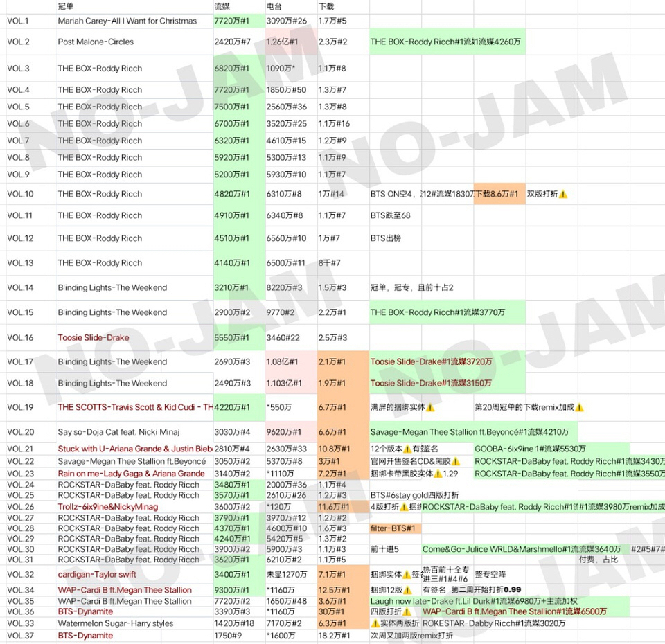The image size is (665, 644).
Task: Select the orange filter-BTS#1 cell
Action: click(396, 528)
